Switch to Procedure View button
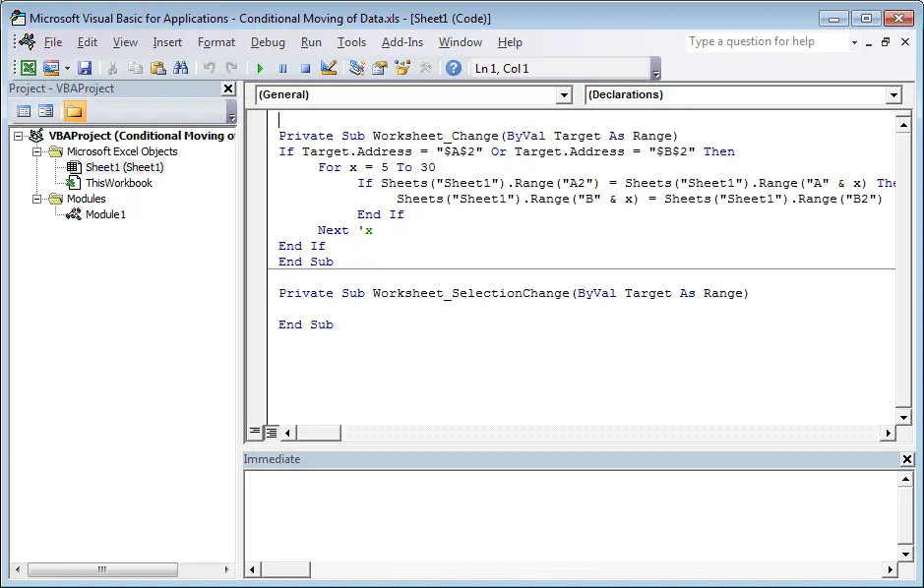 point(255,433)
